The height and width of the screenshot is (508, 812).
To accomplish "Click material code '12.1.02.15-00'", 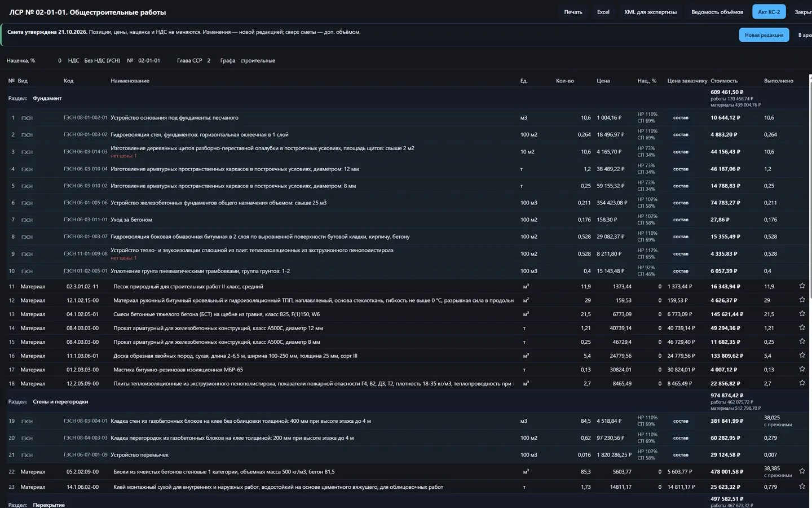I will tap(82, 300).
